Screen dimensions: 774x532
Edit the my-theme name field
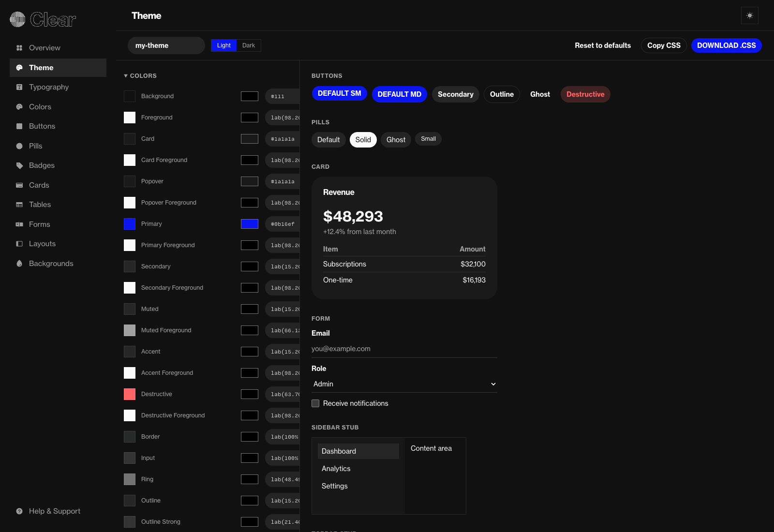pos(166,45)
